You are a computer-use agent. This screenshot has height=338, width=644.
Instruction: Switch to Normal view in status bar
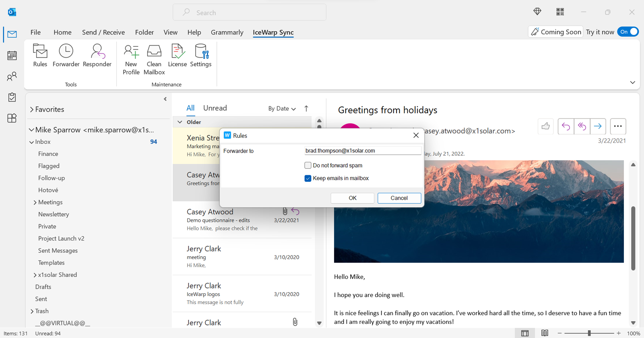(525, 333)
